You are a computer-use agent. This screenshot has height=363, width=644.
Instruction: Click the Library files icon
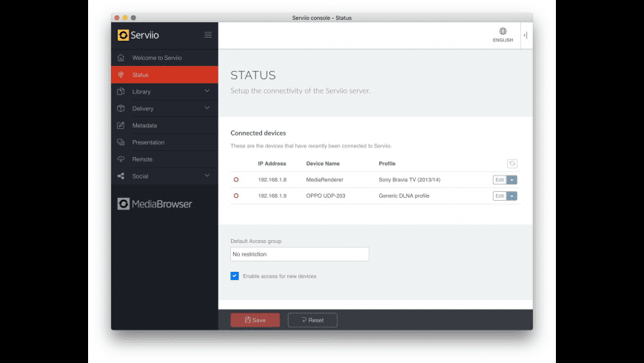(121, 92)
